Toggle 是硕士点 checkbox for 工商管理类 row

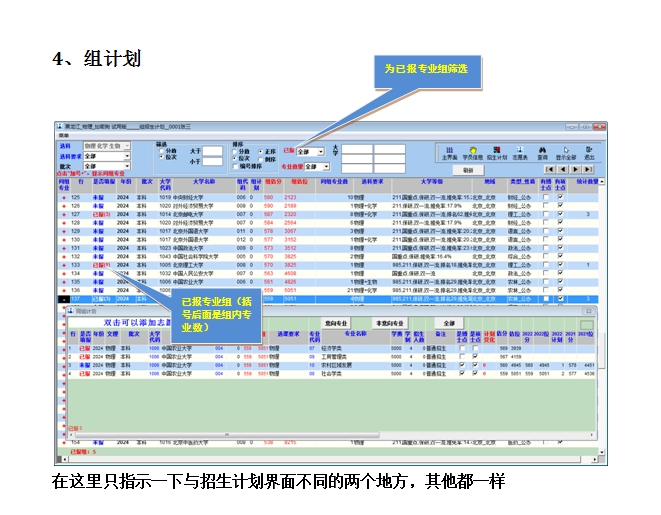(475, 357)
